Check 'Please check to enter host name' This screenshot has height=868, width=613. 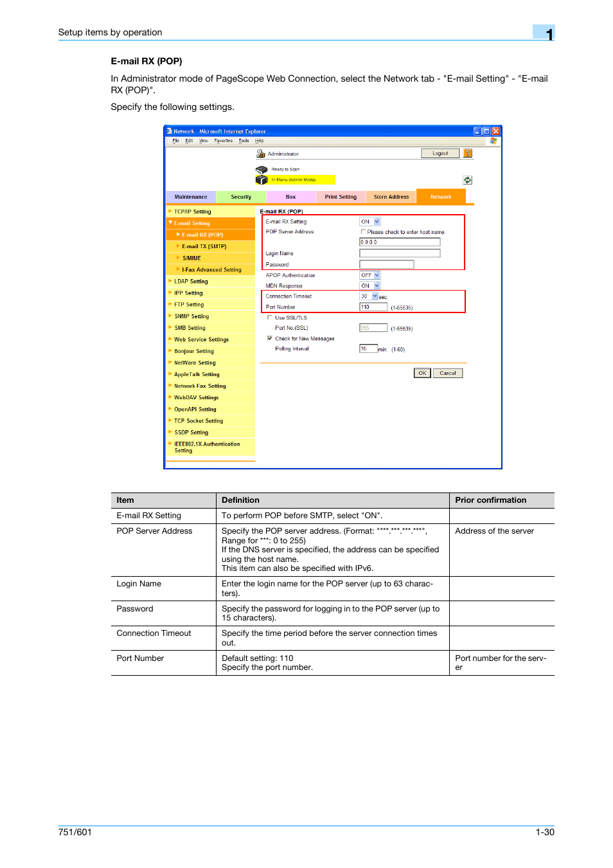(363, 231)
